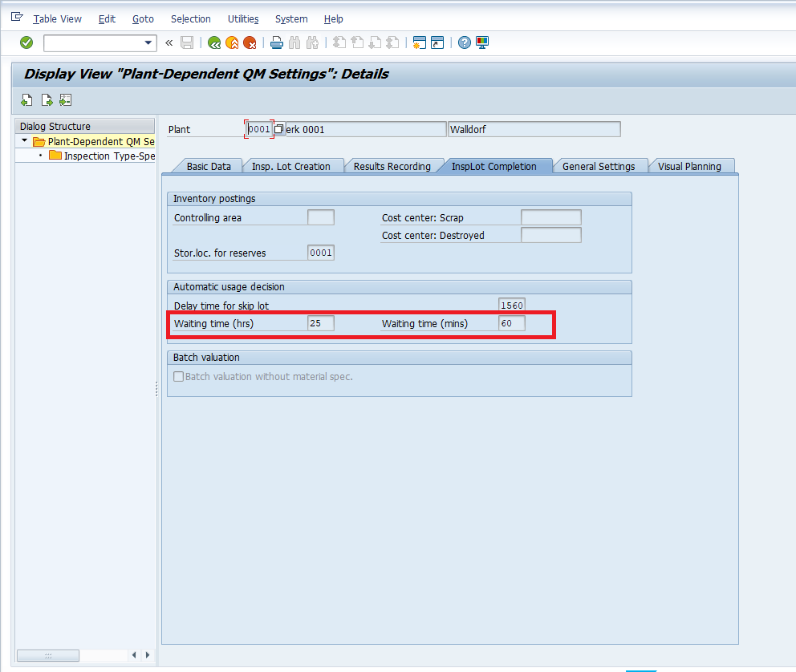Switch to the General Settings tab

(x=599, y=166)
